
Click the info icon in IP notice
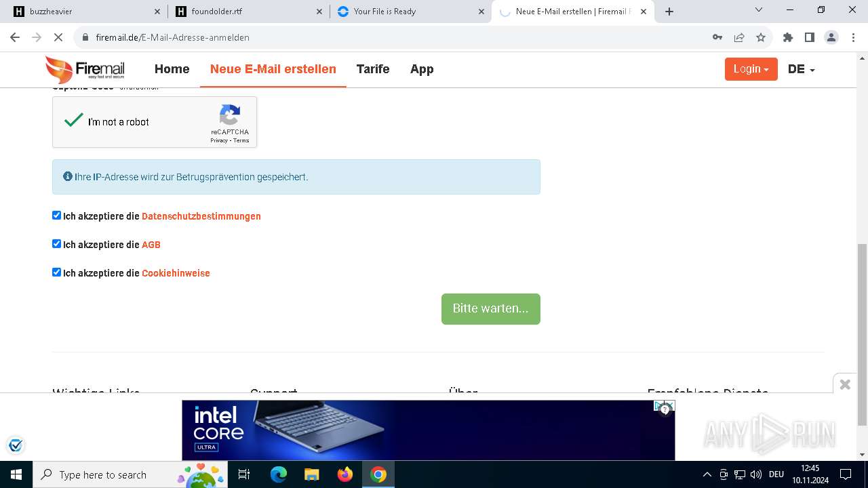[68, 176]
